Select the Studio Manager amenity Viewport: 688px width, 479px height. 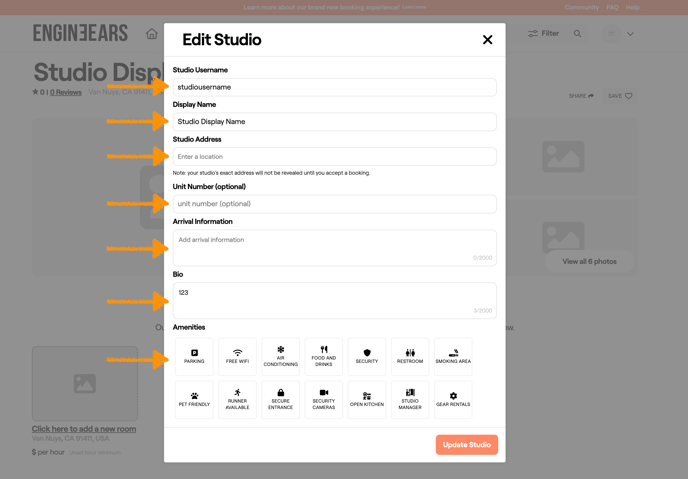[410, 399]
